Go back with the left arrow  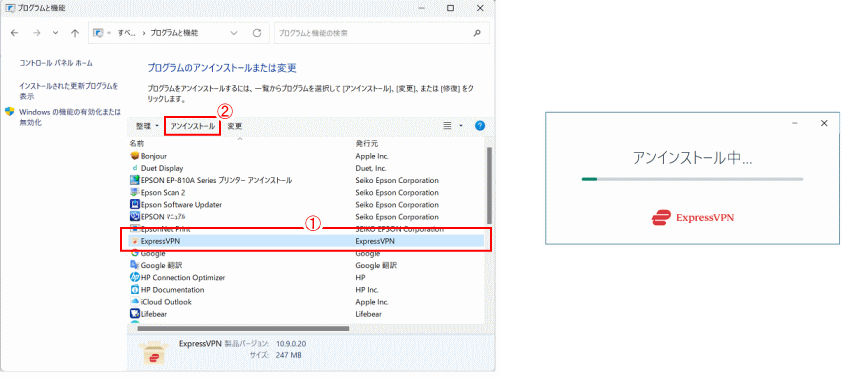(14, 33)
